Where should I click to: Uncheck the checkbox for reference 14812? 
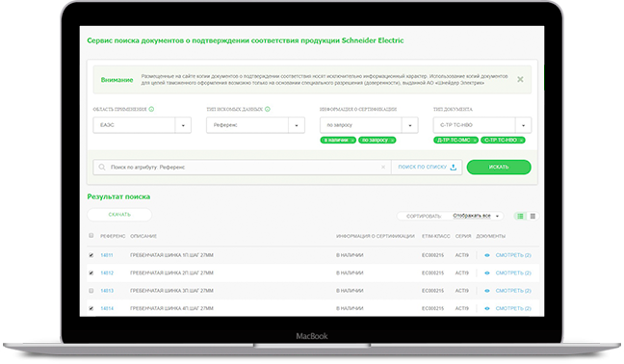point(91,273)
